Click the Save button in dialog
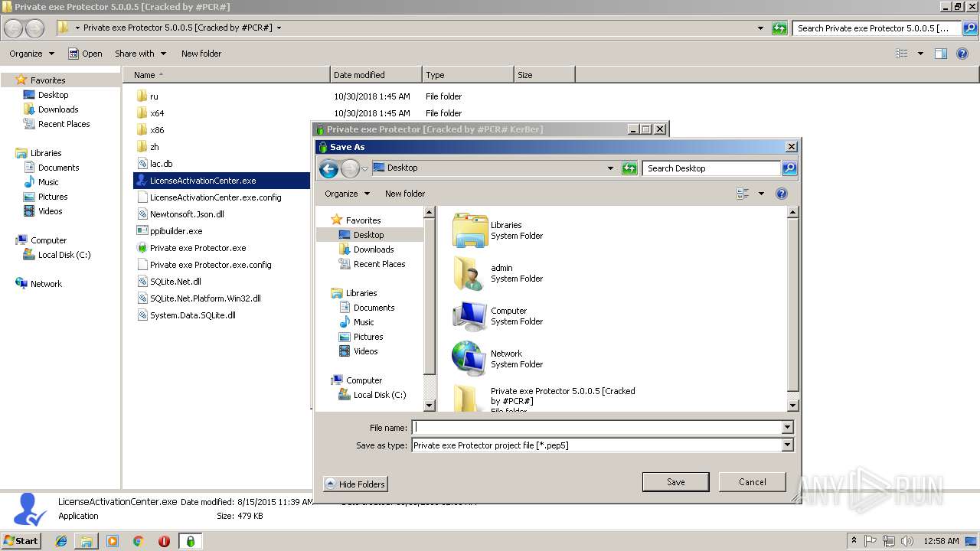The width and height of the screenshot is (980, 551). point(675,482)
